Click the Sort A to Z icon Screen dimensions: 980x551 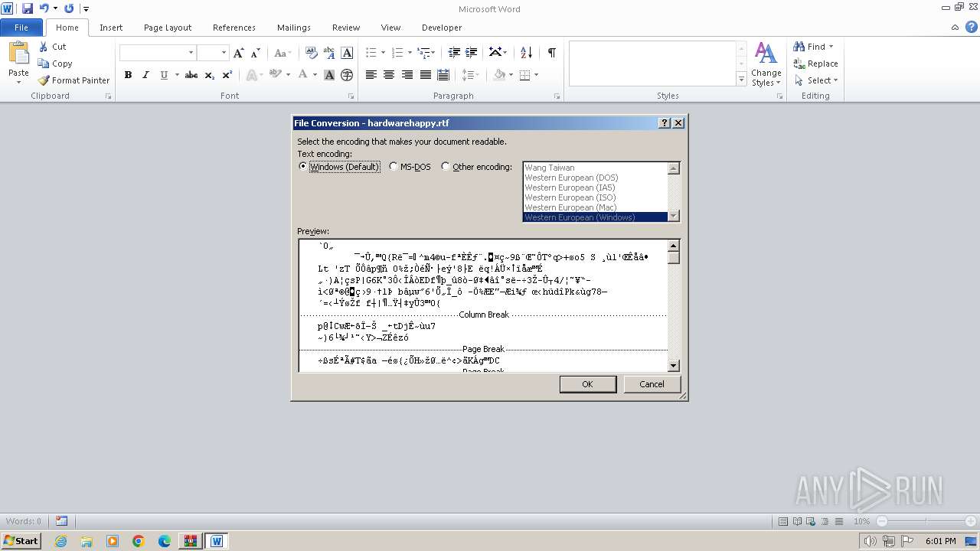pos(526,53)
